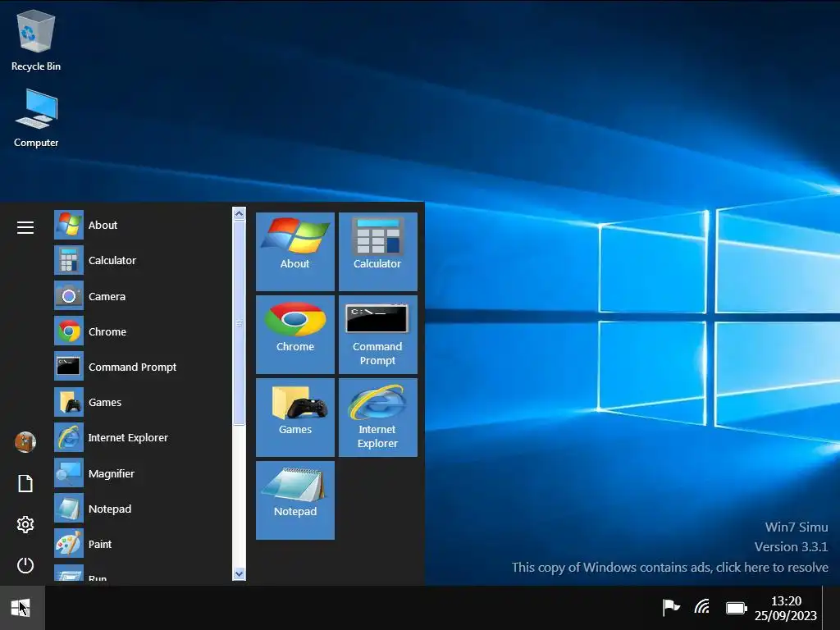The image size is (840, 630).
Task: Launch Chrome from the app list icon
Action: tap(69, 331)
